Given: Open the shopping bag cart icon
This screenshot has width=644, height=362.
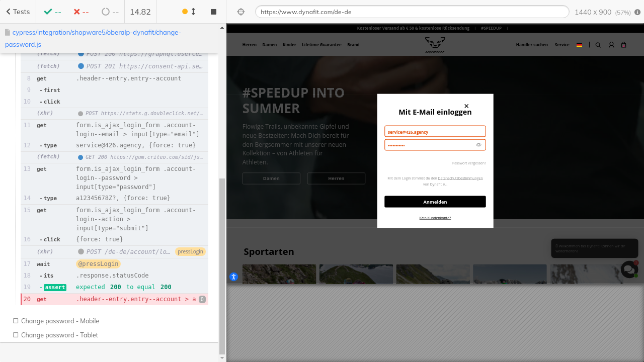Looking at the screenshot, I should click(x=624, y=45).
